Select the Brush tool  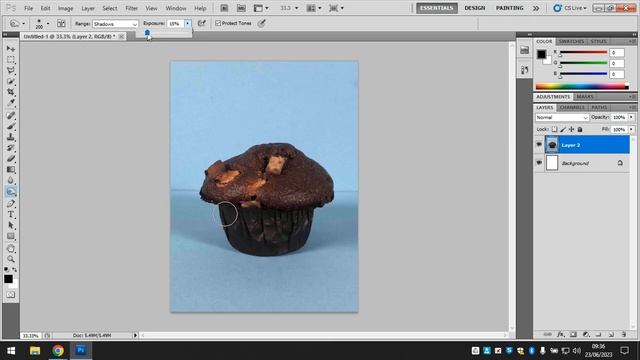(x=11, y=127)
